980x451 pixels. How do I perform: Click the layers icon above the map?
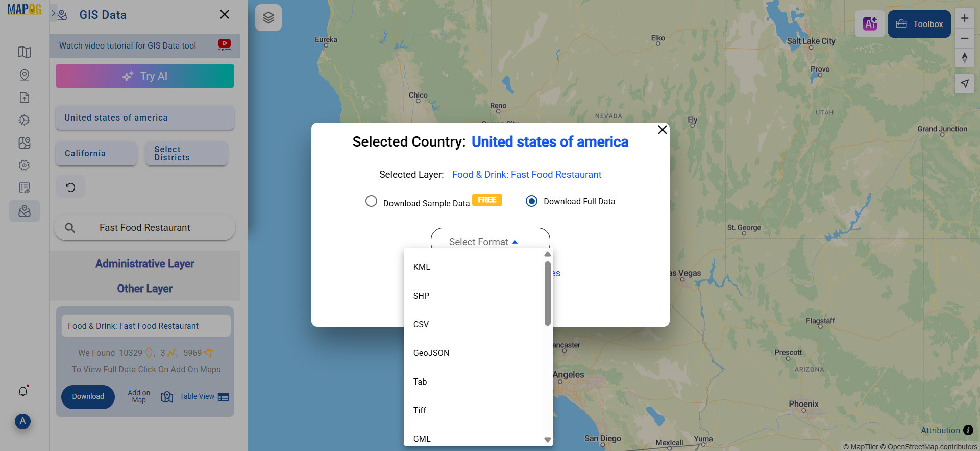(x=268, y=17)
